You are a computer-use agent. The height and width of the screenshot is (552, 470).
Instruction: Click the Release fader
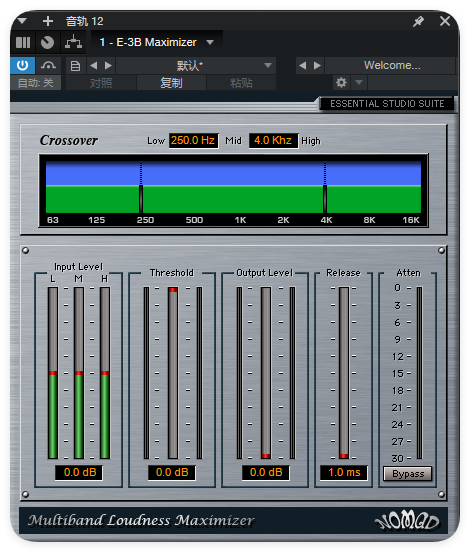tap(344, 373)
